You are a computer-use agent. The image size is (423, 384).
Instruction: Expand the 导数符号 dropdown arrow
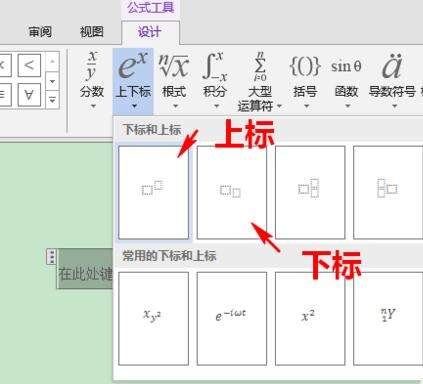[394, 106]
